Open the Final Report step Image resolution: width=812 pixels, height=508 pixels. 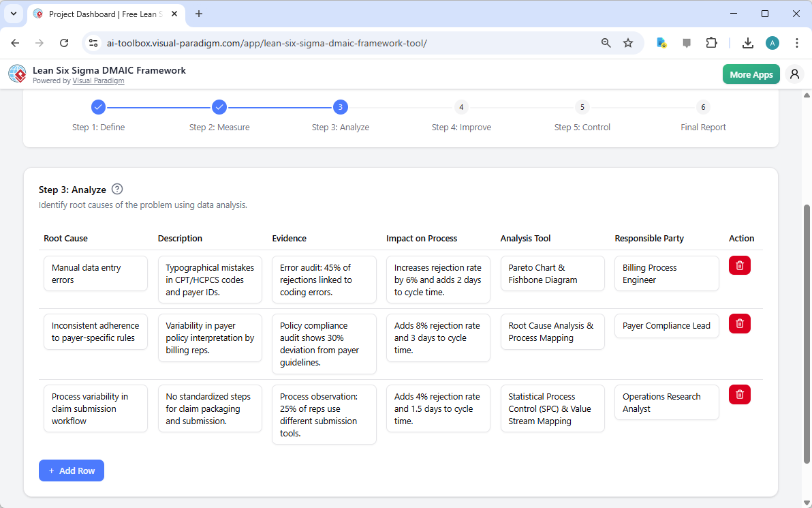click(x=702, y=107)
